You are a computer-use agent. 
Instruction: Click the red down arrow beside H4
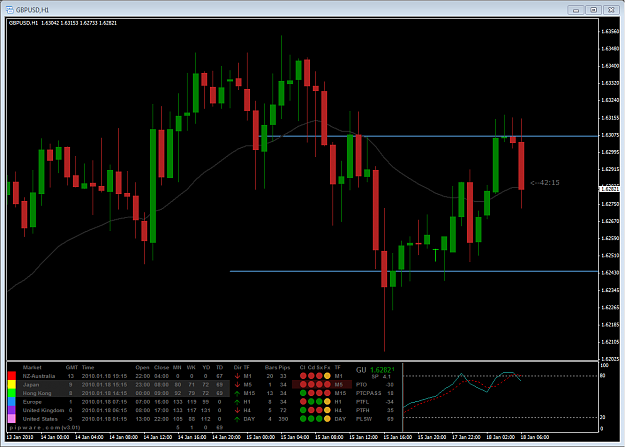237,410
